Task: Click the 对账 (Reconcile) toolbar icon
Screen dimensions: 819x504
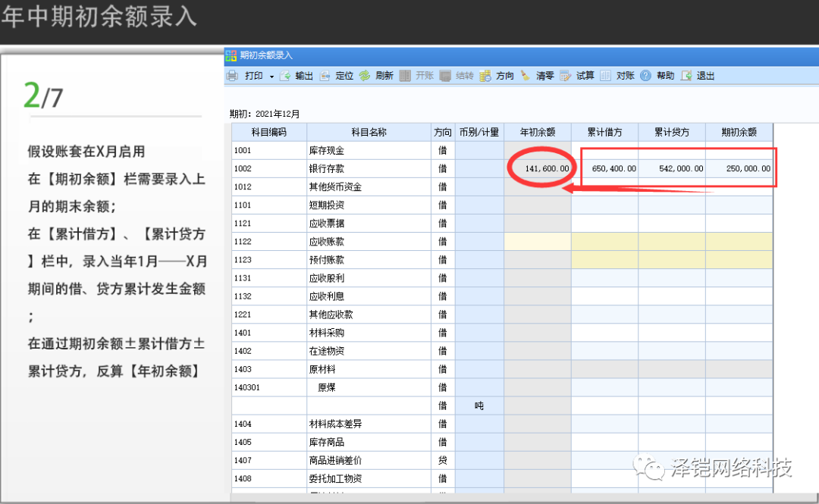Action: (x=605, y=76)
